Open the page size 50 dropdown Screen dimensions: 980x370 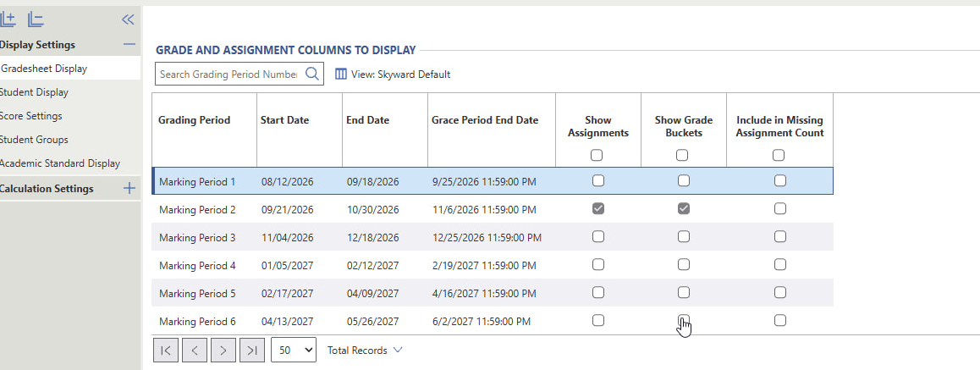point(294,350)
